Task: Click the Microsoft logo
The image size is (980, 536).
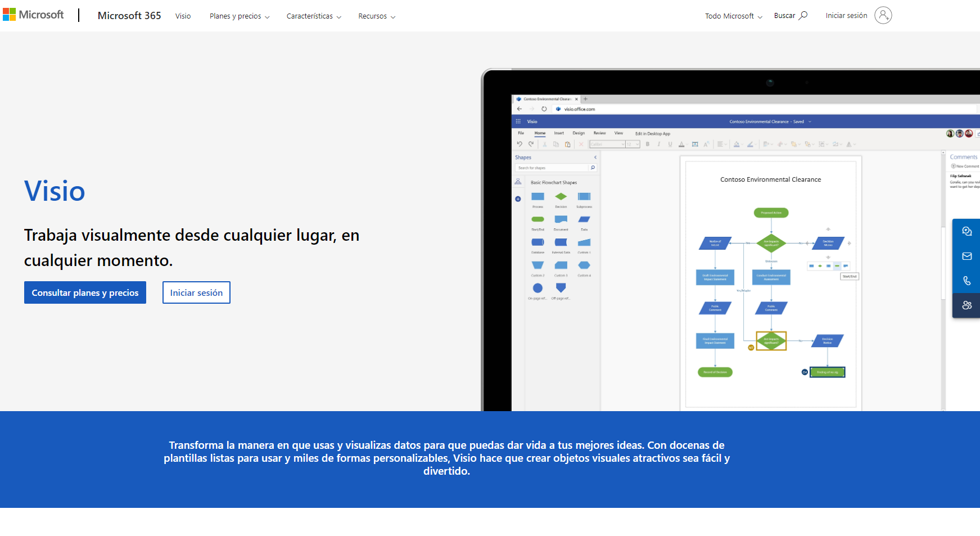Action: tap(33, 15)
